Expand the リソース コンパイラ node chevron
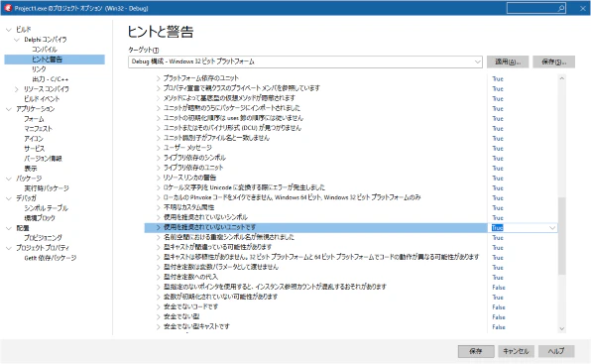The height and width of the screenshot is (364, 591). [x=17, y=89]
